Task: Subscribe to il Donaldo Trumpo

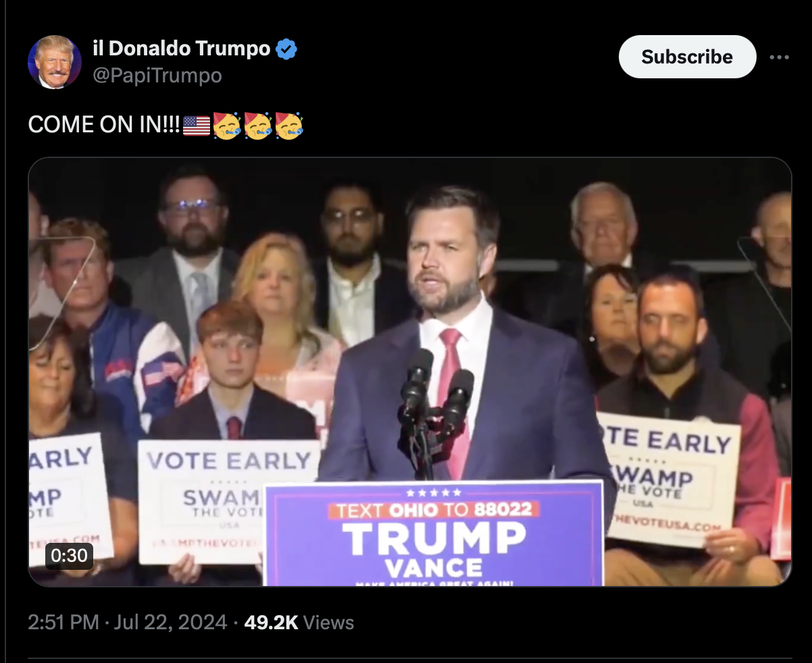Action: point(687,57)
